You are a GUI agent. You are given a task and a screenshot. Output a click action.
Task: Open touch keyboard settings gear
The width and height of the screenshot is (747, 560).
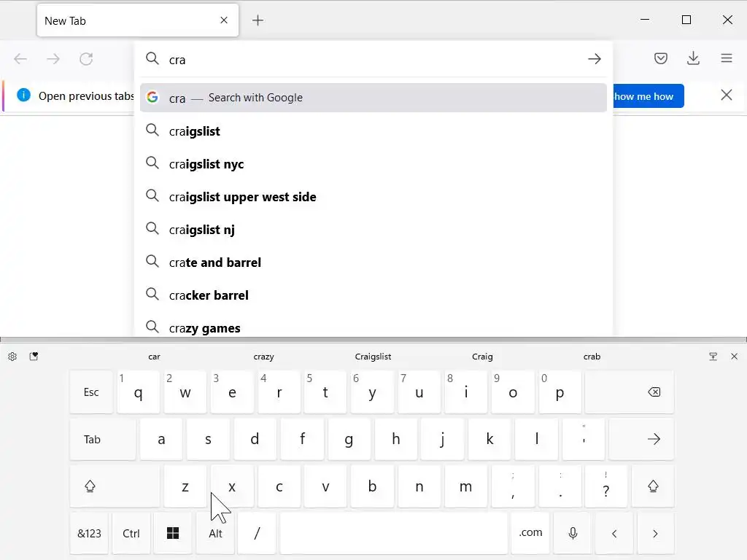click(x=12, y=357)
